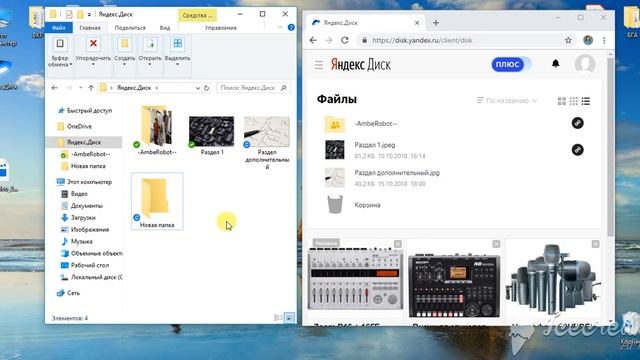The width and height of the screenshot is (640, 360).
Task: Go back in Explorer navigation
Action: tap(54, 88)
